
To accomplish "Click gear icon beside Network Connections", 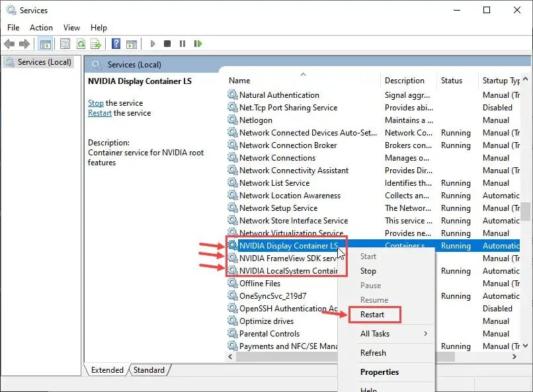I will (233, 157).
